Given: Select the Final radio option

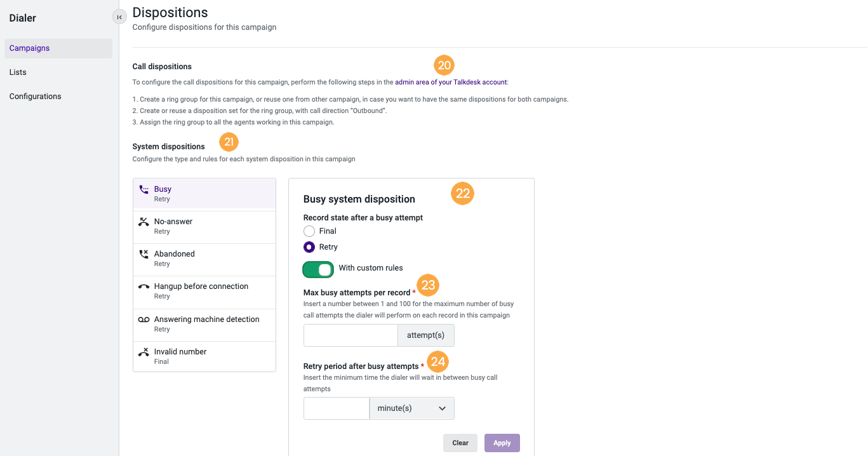Looking at the screenshot, I should coord(309,231).
